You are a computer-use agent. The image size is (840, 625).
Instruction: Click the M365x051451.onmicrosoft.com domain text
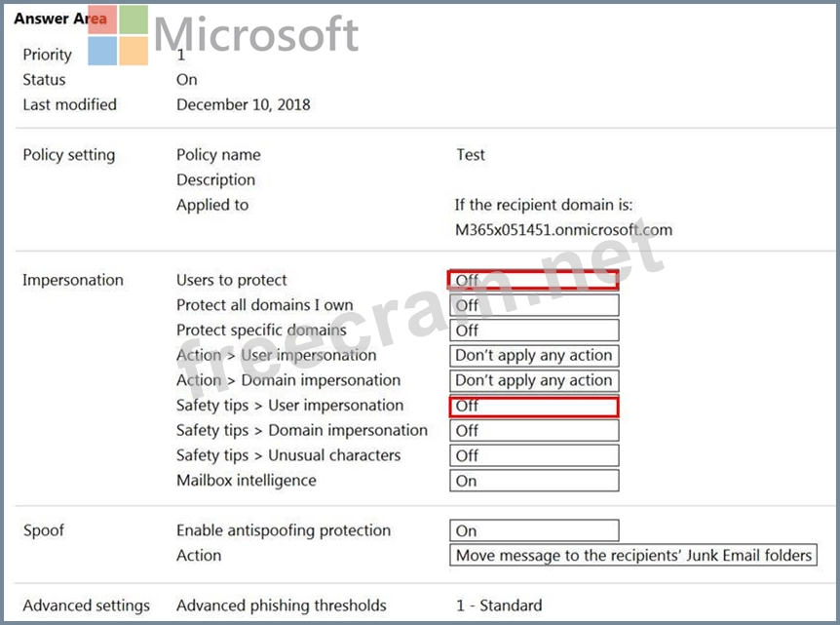point(563,230)
